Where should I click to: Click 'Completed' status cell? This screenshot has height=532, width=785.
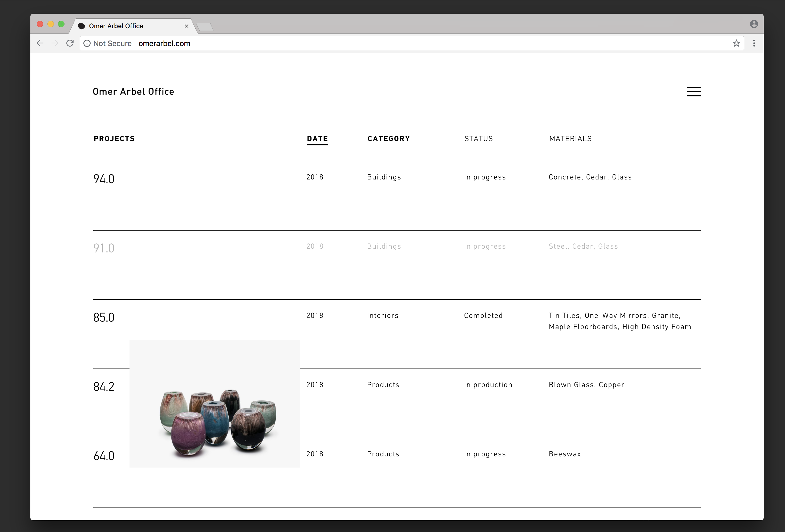tap(483, 316)
